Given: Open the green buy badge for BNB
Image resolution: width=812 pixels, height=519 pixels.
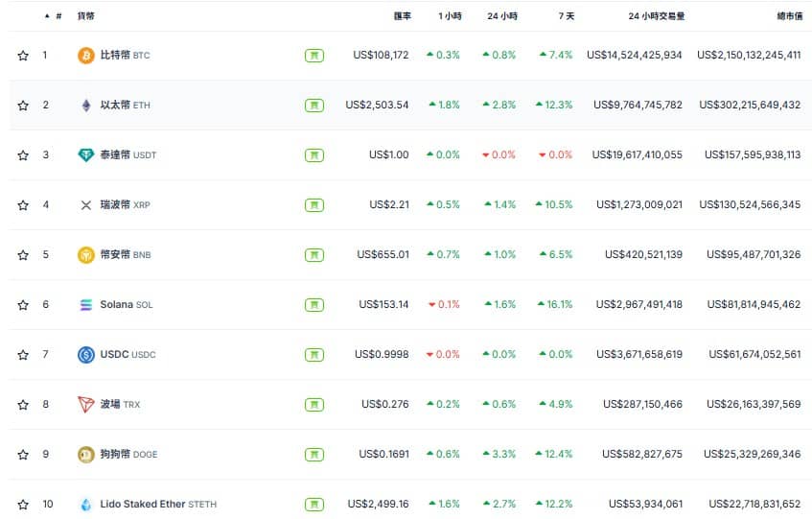Looking at the screenshot, I should pos(314,255).
